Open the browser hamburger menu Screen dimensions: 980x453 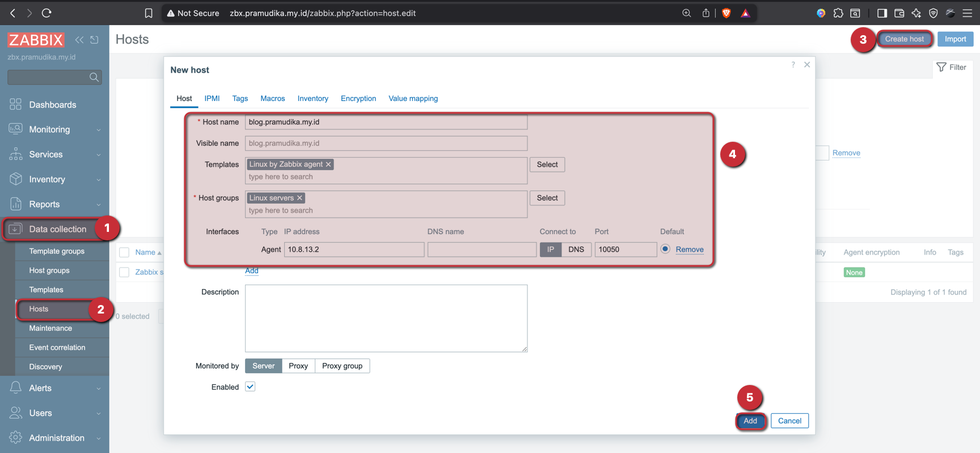[x=968, y=13]
